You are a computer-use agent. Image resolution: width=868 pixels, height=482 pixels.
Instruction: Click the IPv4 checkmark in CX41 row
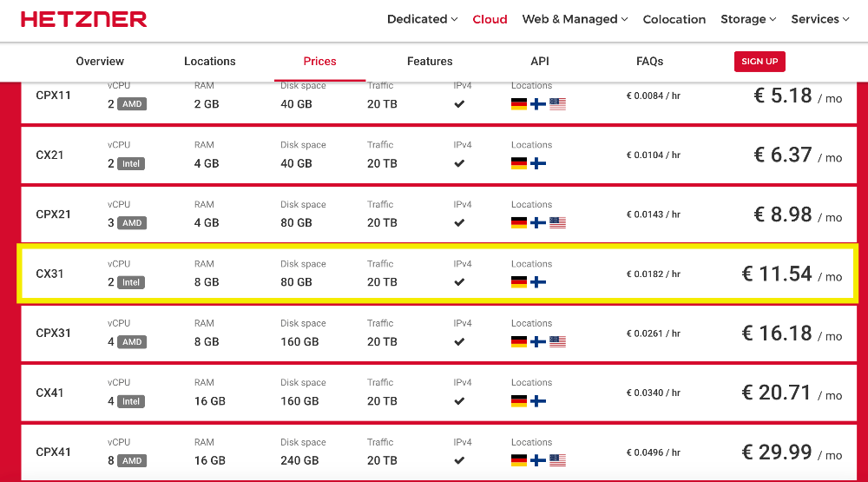tap(459, 401)
